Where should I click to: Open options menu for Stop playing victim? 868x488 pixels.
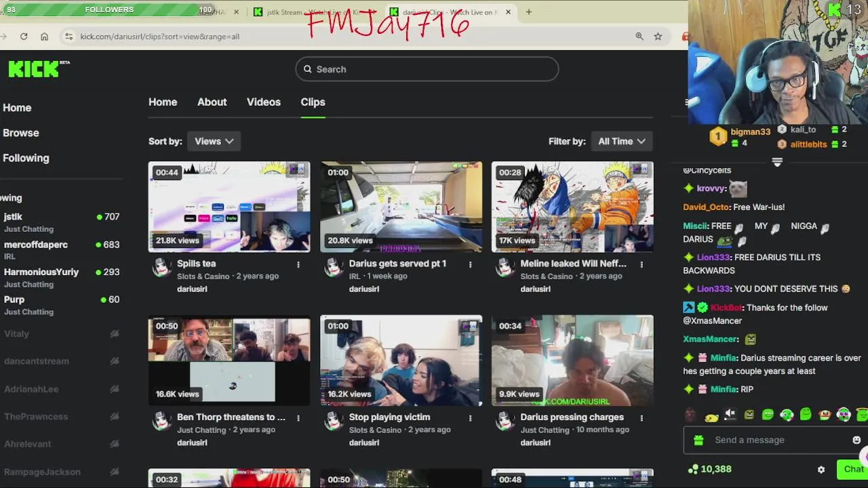coord(470,418)
